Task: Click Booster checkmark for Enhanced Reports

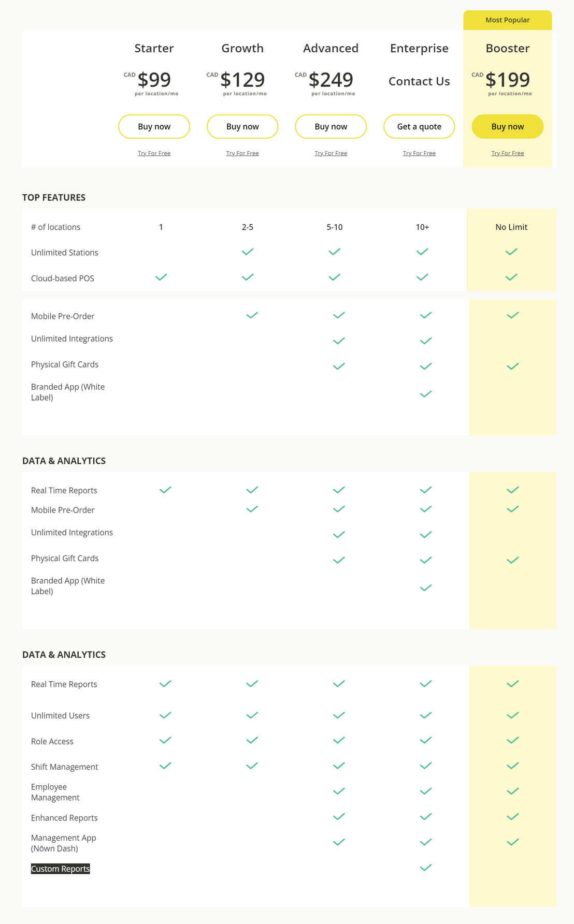Action: click(x=513, y=817)
